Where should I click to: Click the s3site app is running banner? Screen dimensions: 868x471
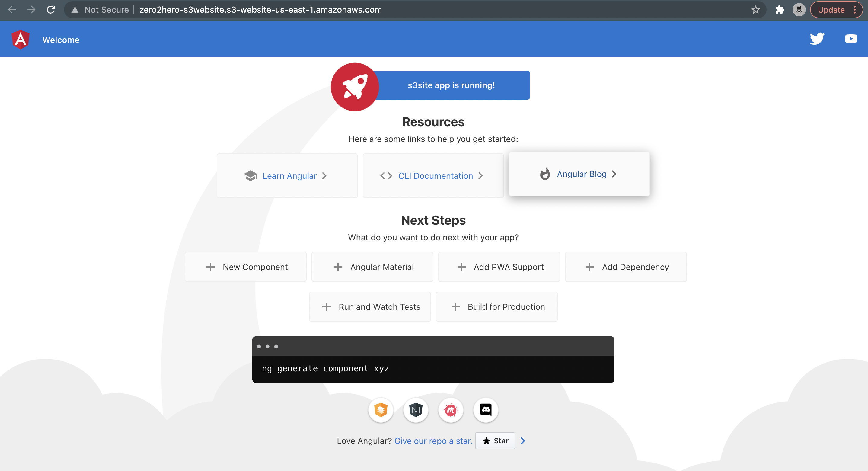coord(451,85)
